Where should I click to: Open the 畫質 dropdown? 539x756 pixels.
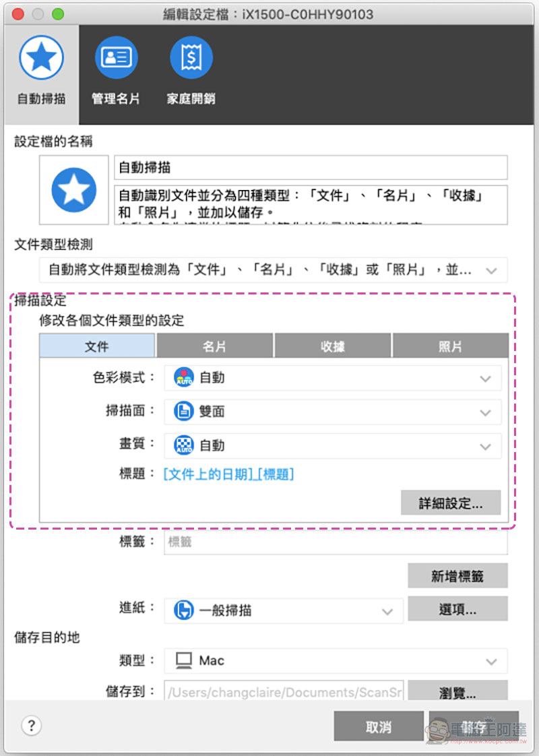pos(333,445)
